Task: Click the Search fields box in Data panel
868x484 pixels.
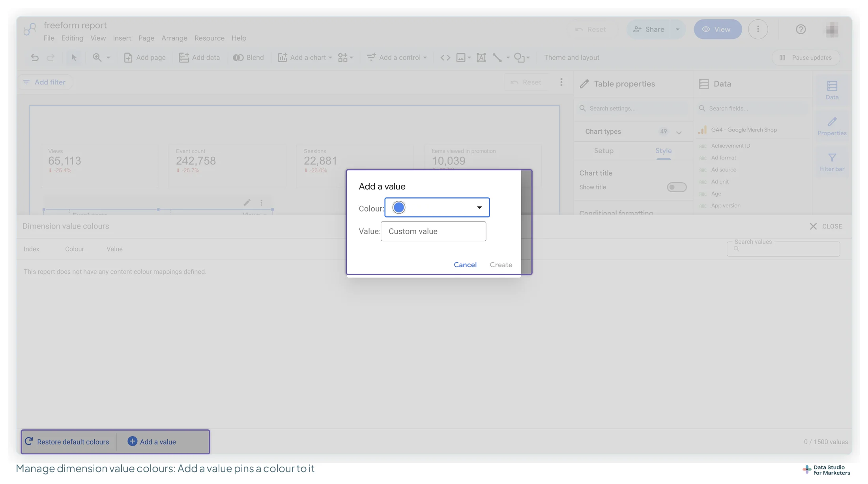Action: pyautogui.click(x=753, y=109)
